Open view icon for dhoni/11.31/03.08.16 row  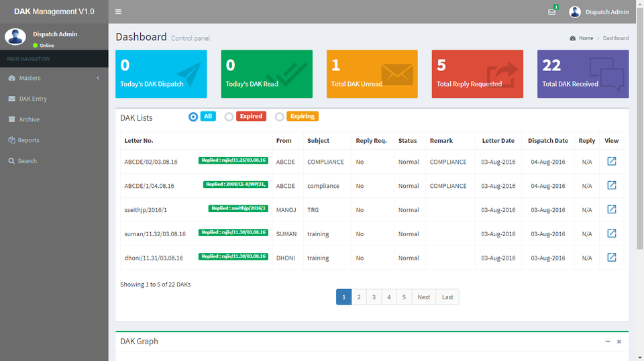(611, 258)
